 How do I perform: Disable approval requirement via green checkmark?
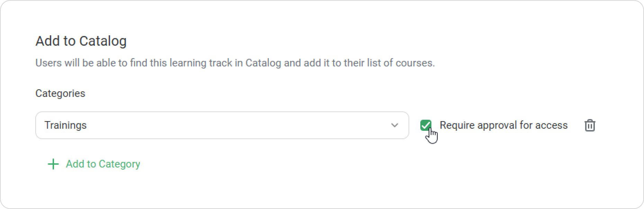pyautogui.click(x=426, y=125)
